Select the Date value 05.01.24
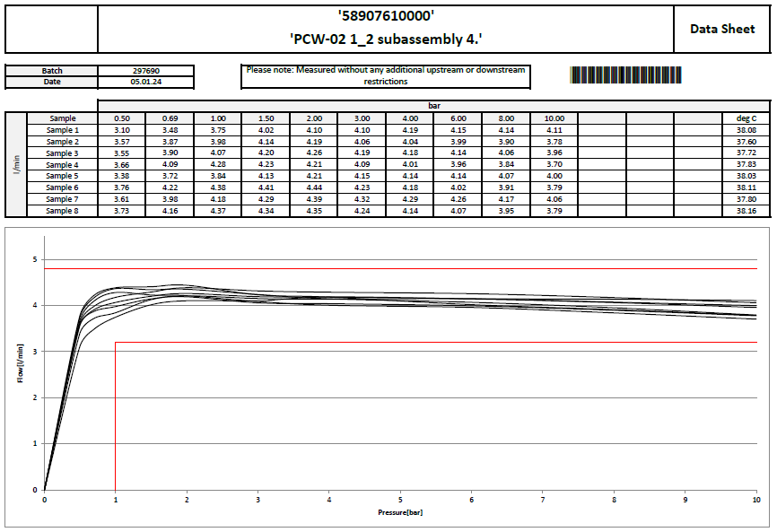The width and height of the screenshot is (777, 532). pyautogui.click(x=145, y=82)
